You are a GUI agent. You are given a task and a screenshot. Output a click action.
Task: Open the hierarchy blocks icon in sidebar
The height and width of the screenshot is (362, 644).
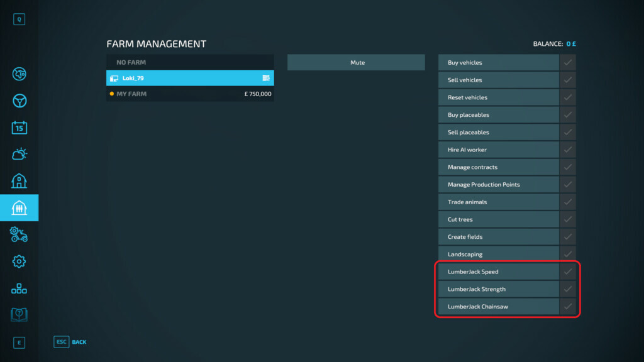[19, 288]
